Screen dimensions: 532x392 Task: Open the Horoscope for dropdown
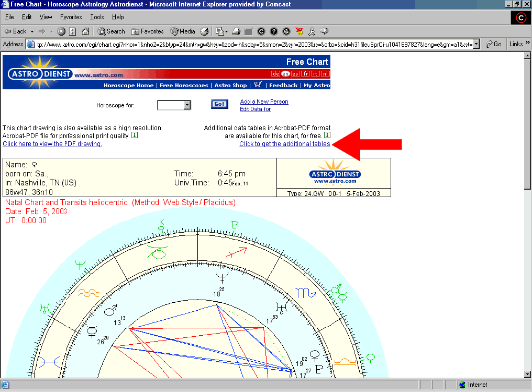coord(174,105)
